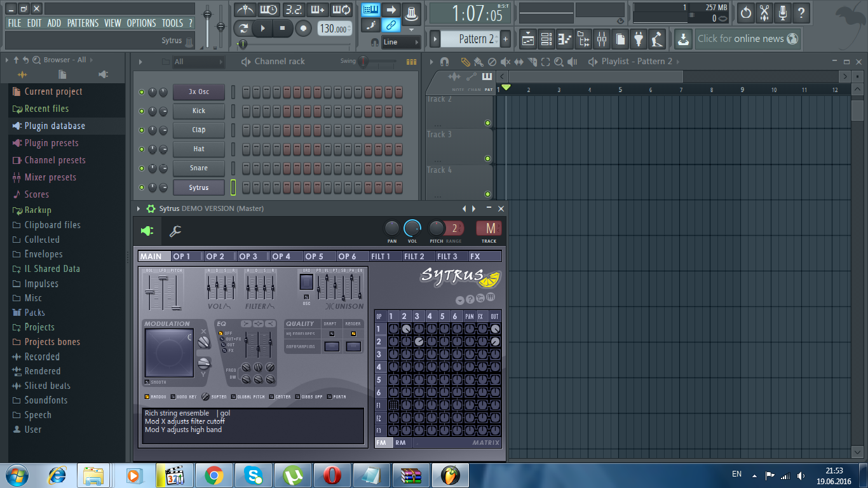868x488 pixels.
Task: Select the Paint brush tool in Playlist
Action: 478,62
